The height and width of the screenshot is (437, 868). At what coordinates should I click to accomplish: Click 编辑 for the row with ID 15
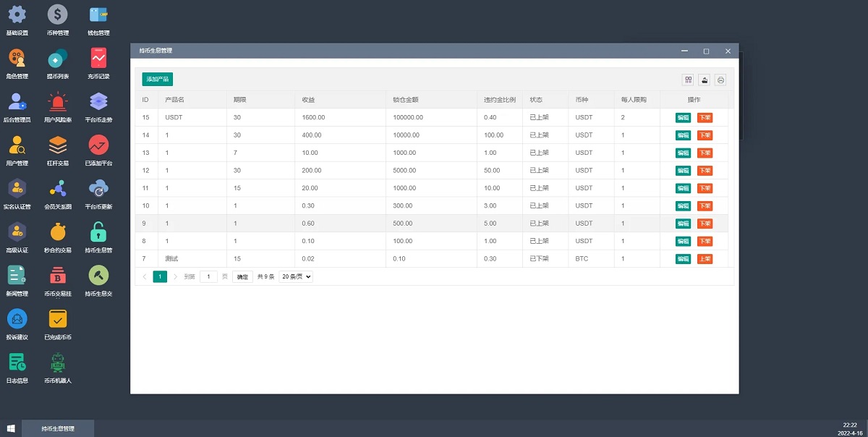click(683, 117)
